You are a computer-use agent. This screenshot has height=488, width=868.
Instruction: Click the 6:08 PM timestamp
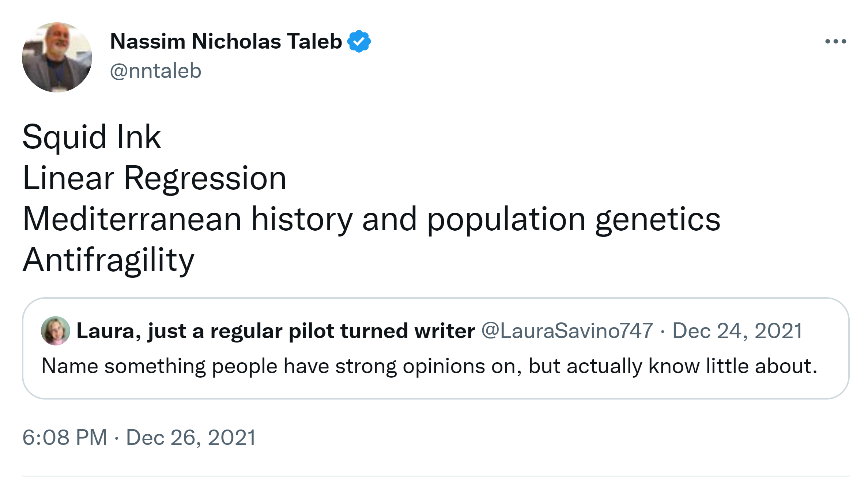pos(65,437)
